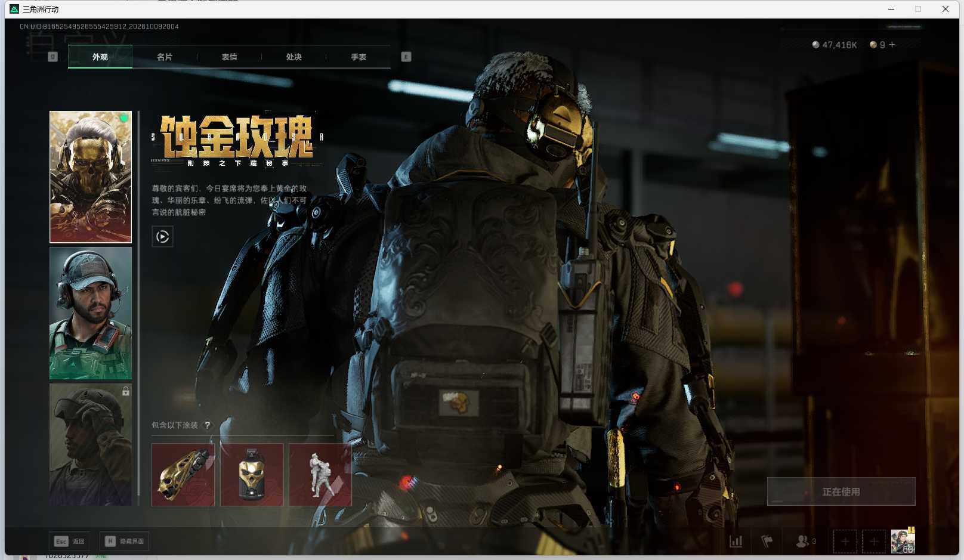Screen dimensions: 964x560
Task: Click the gold coin 9 balance
Action: pos(877,45)
